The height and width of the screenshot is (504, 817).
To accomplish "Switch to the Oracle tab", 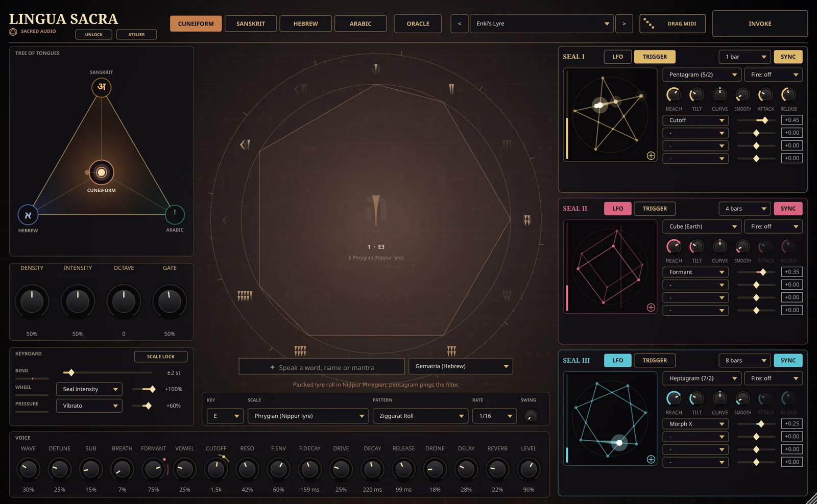I will pyautogui.click(x=418, y=23).
